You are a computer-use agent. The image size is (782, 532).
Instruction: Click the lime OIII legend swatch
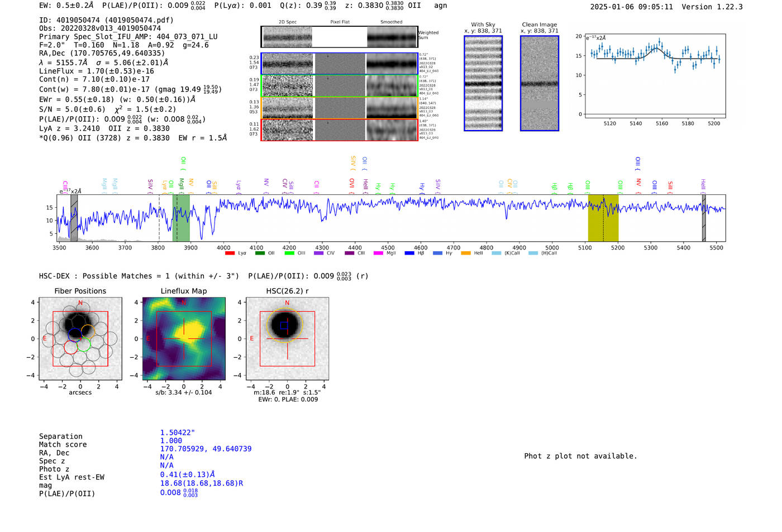point(289,253)
